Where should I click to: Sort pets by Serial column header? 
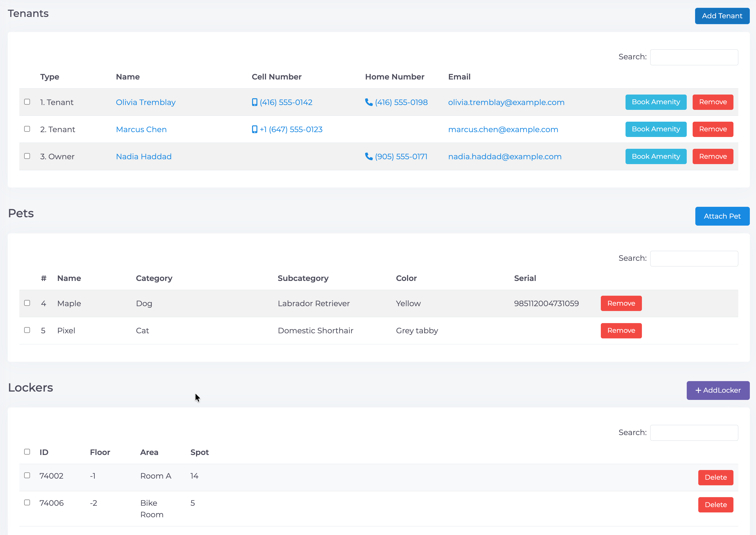tap(525, 278)
